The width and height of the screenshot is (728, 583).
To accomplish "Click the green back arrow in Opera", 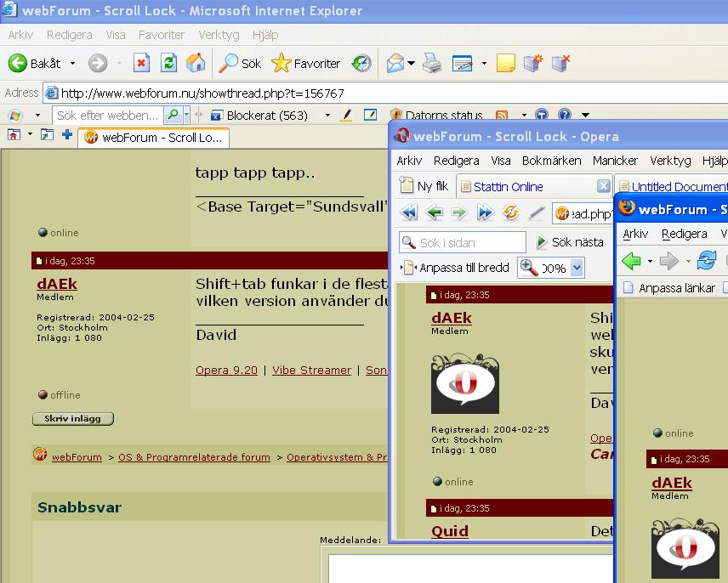I will [x=435, y=212].
